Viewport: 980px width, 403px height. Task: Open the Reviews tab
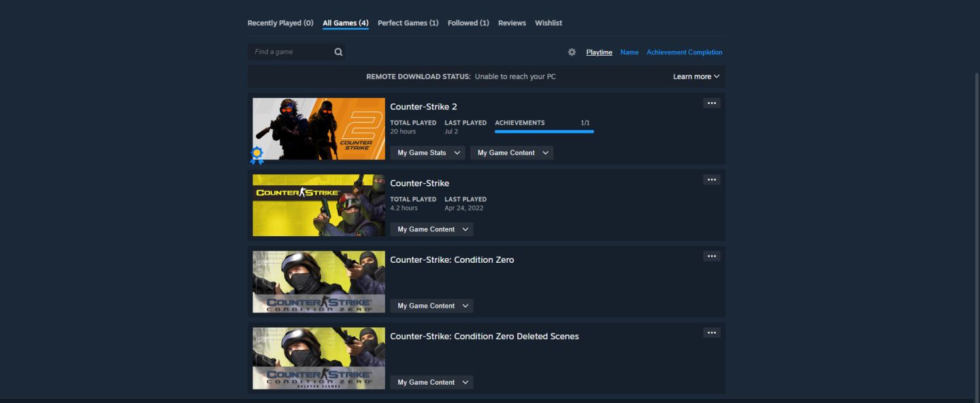pyautogui.click(x=512, y=23)
